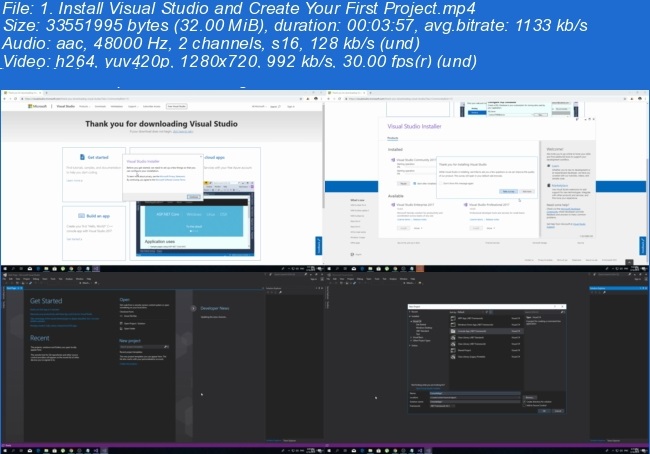Click the Name input field in the New Project dialog
Image resolution: width=650 pixels, height=454 pixels.
[x=475, y=393]
